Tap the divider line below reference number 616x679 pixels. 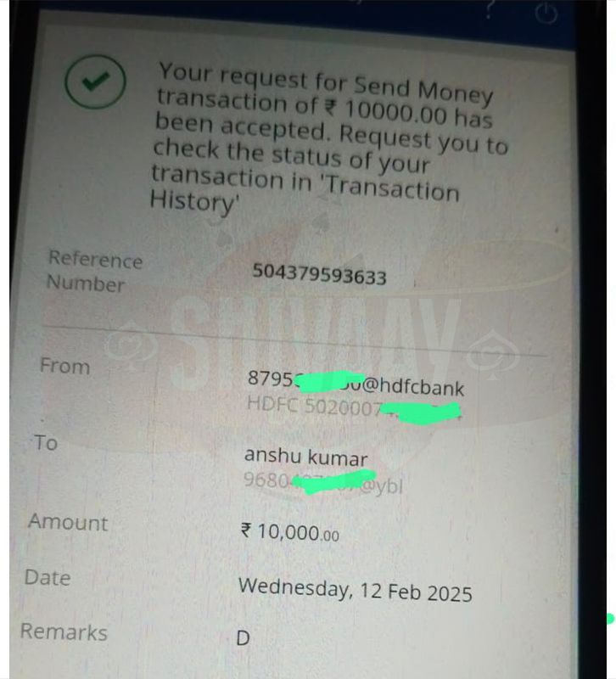point(294,340)
